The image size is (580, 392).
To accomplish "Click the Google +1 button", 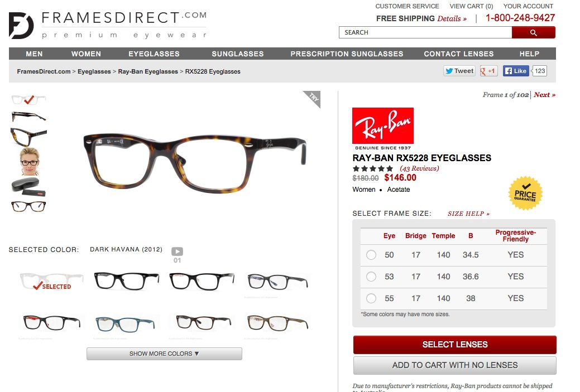I will coord(488,71).
